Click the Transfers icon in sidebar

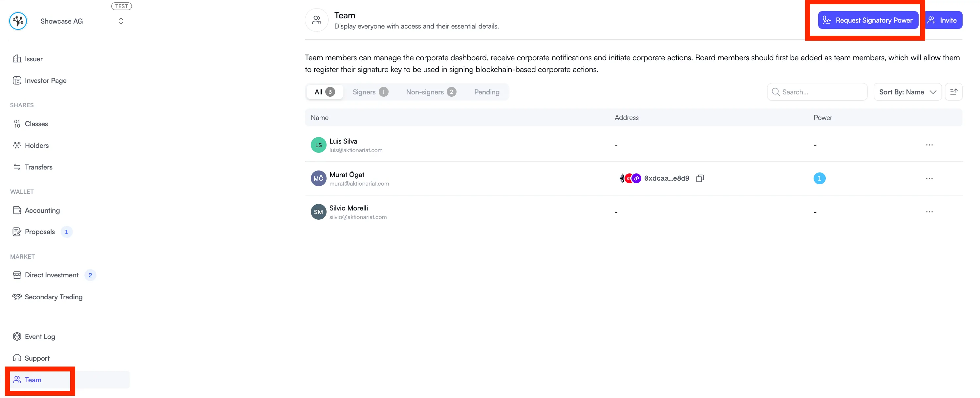point(17,167)
